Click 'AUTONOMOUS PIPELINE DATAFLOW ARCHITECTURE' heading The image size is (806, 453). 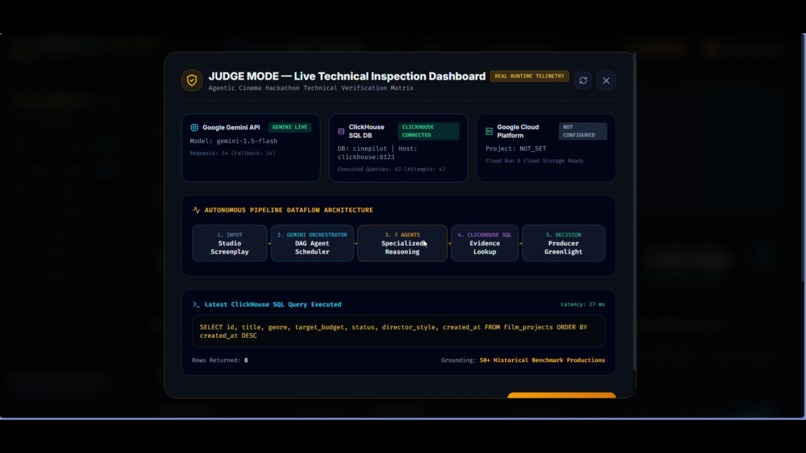(x=289, y=210)
